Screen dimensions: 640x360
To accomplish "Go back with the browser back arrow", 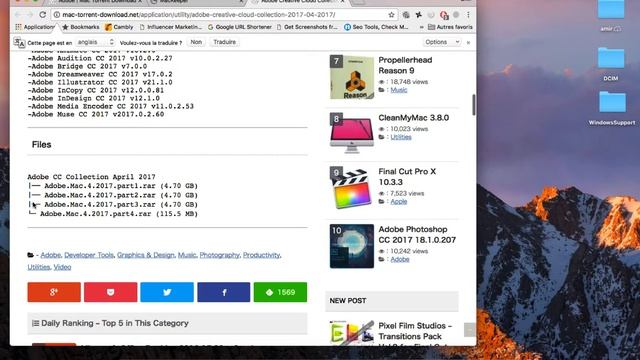I will 18,15.
